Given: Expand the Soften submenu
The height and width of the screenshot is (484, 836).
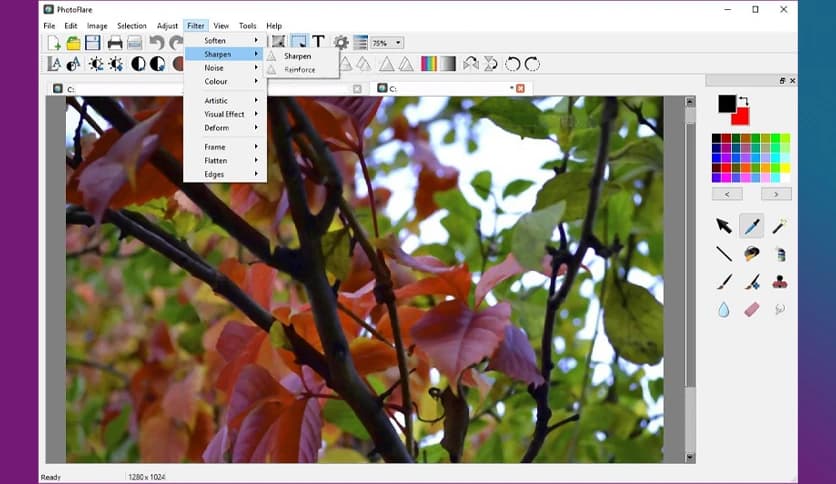Looking at the screenshot, I should click(x=225, y=41).
